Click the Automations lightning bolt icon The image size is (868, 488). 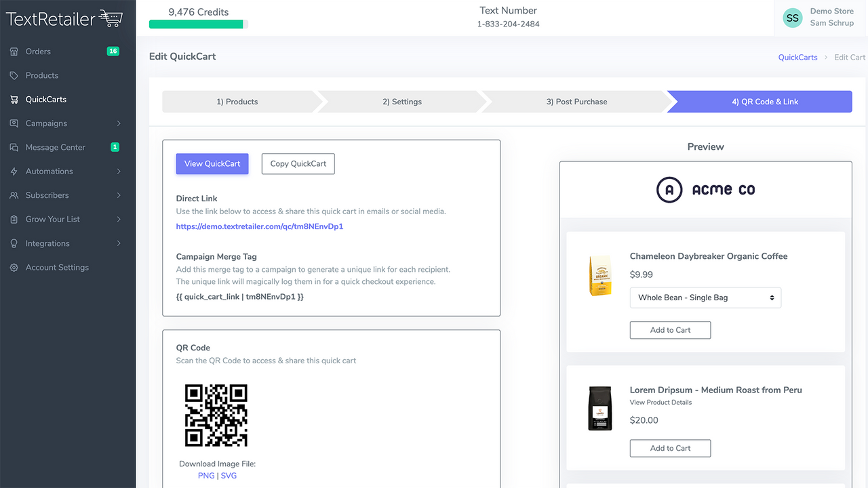click(14, 171)
